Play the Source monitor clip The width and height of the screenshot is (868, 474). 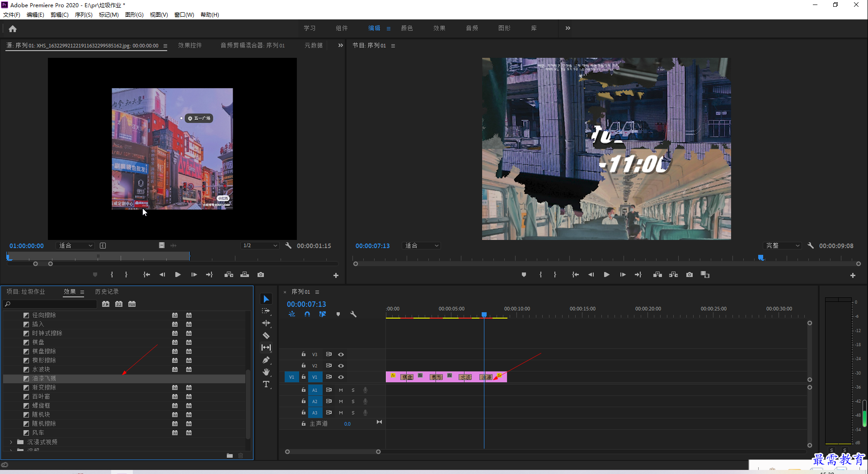click(178, 275)
